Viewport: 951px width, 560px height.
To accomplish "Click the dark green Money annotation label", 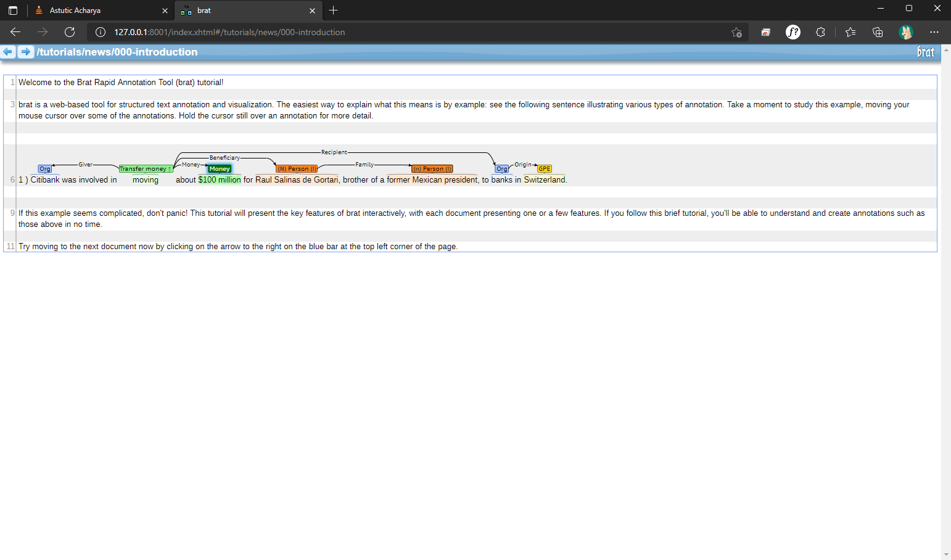I will 220,169.
